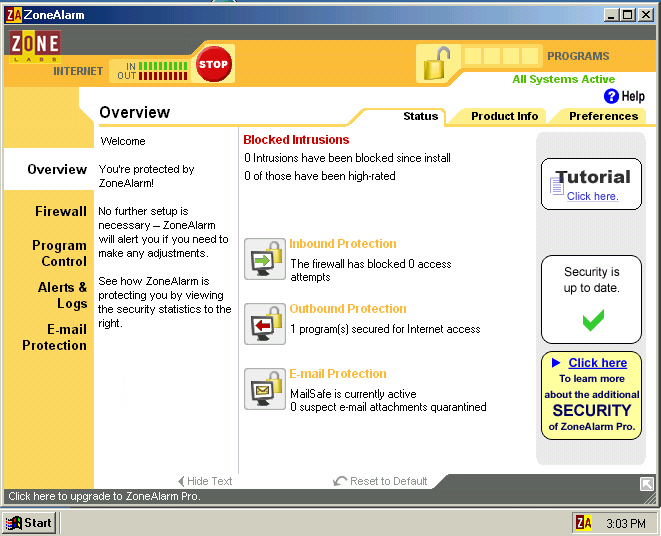Click the Tutorial 'Click here.' link
Screen dimensions: 661x536
pyautogui.click(x=592, y=196)
